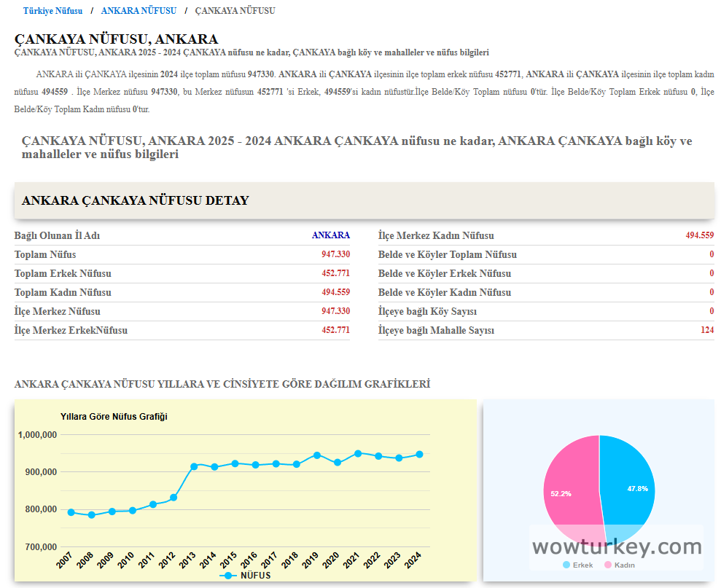Open the Türkiye Nüfusu breadcrumb link
Viewport: 721px width, 588px height.
coord(52,11)
